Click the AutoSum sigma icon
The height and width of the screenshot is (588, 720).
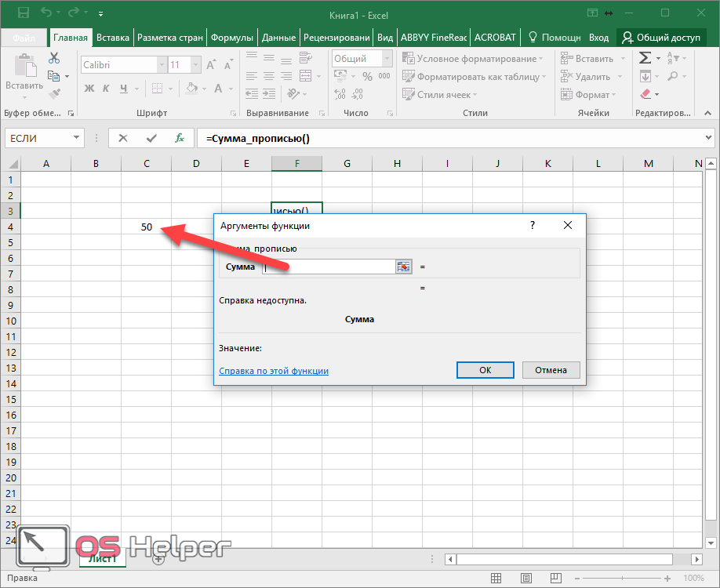[645, 58]
